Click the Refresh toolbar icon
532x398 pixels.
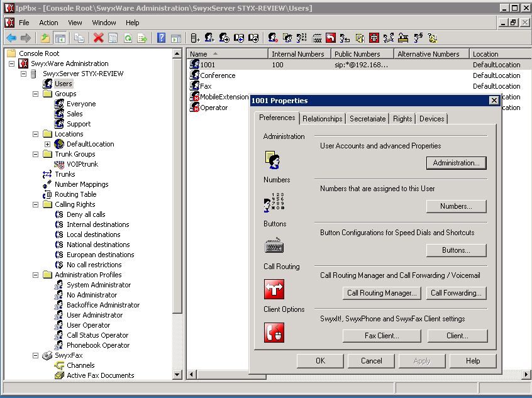[128, 38]
